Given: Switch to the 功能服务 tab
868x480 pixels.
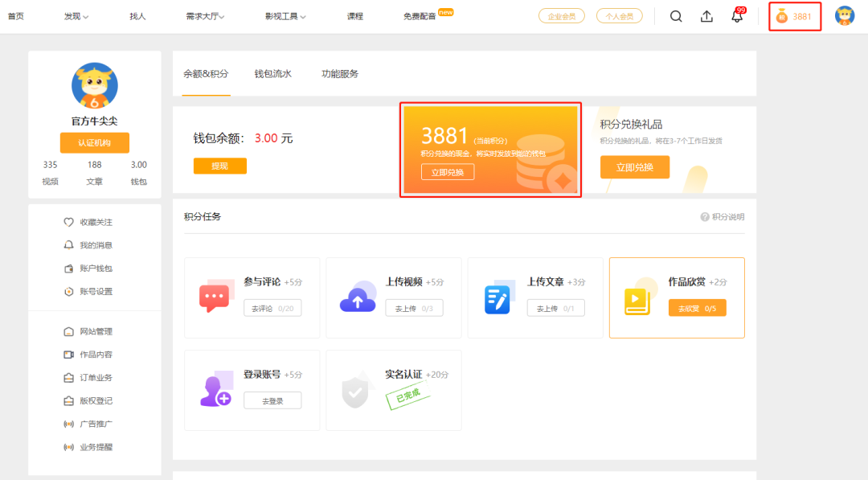Looking at the screenshot, I should (340, 74).
